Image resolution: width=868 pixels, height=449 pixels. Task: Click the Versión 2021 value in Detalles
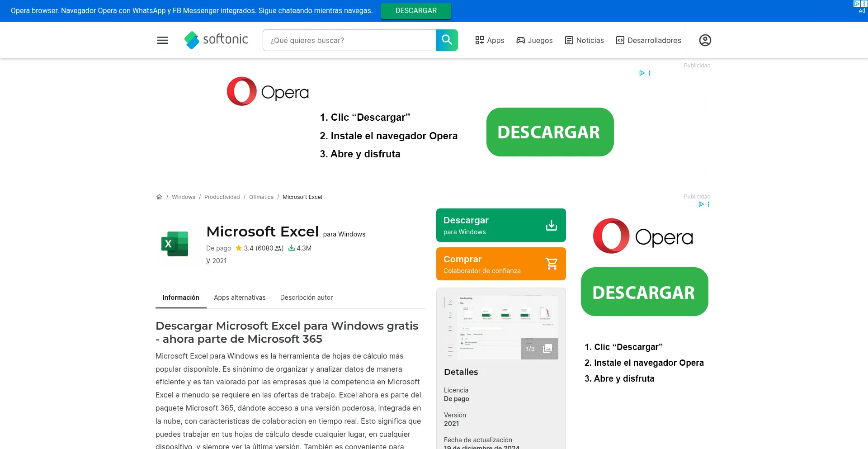coord(451,424)
